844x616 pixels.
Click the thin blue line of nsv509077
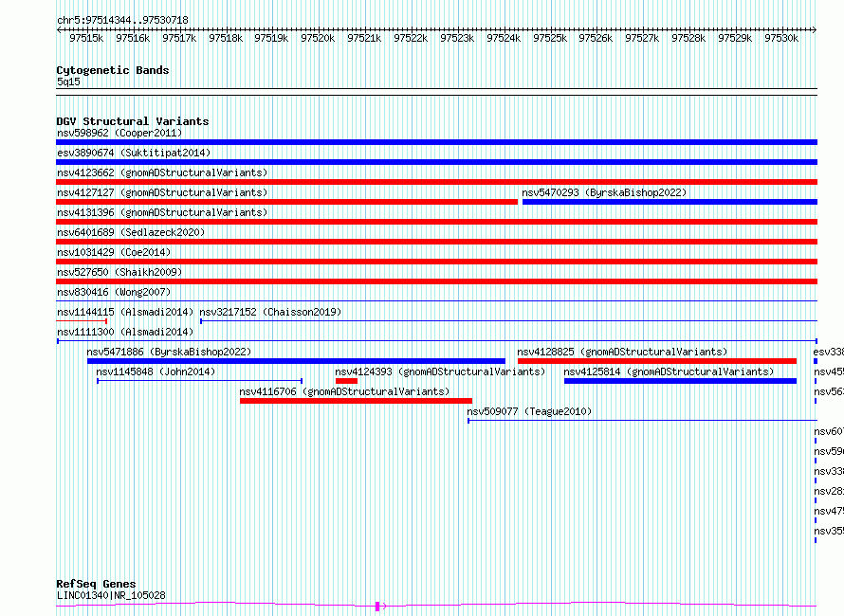643,421
